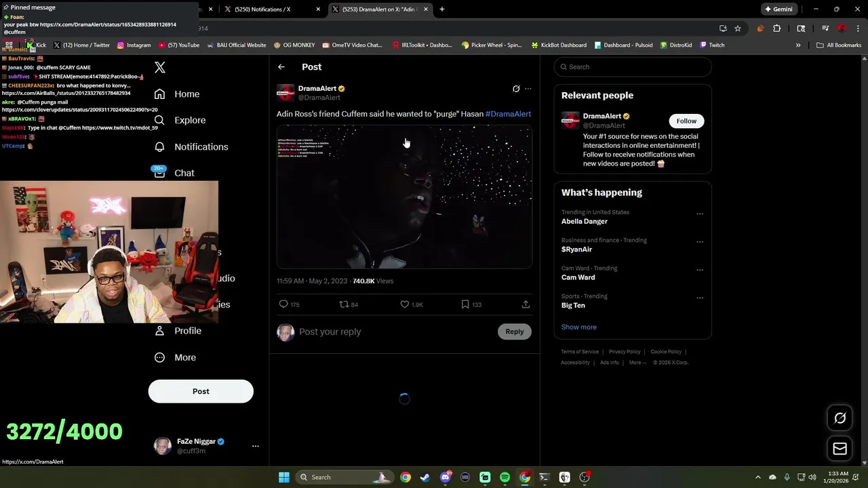
Task: Open Chrome extensions puzzle icon
Action: point(777,28)
